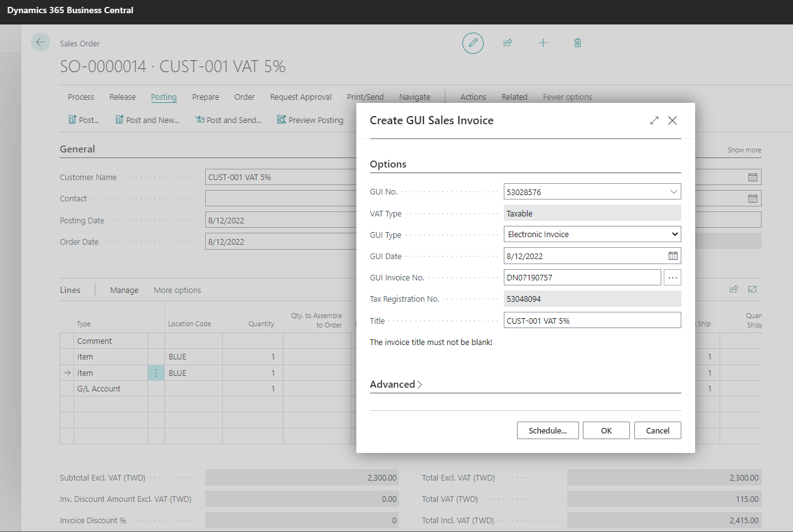Click the Title input field
The width and height of the screenshot is (793, 532).
click(x=592, y=320)
